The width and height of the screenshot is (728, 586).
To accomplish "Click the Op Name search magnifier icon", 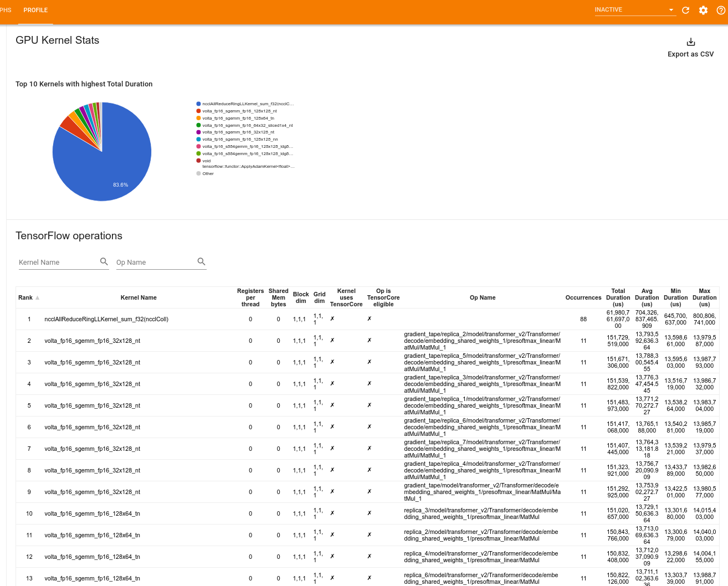I will (x=201, y=261).
